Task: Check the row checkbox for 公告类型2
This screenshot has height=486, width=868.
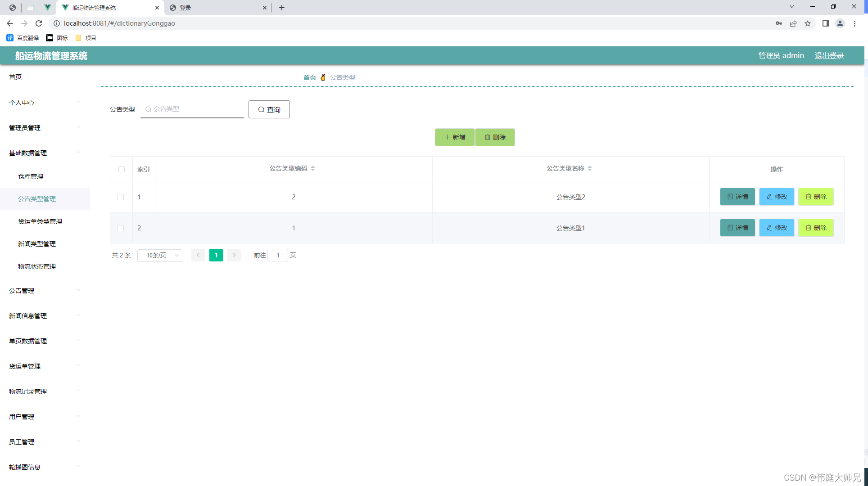Action: tap(121, 197)
